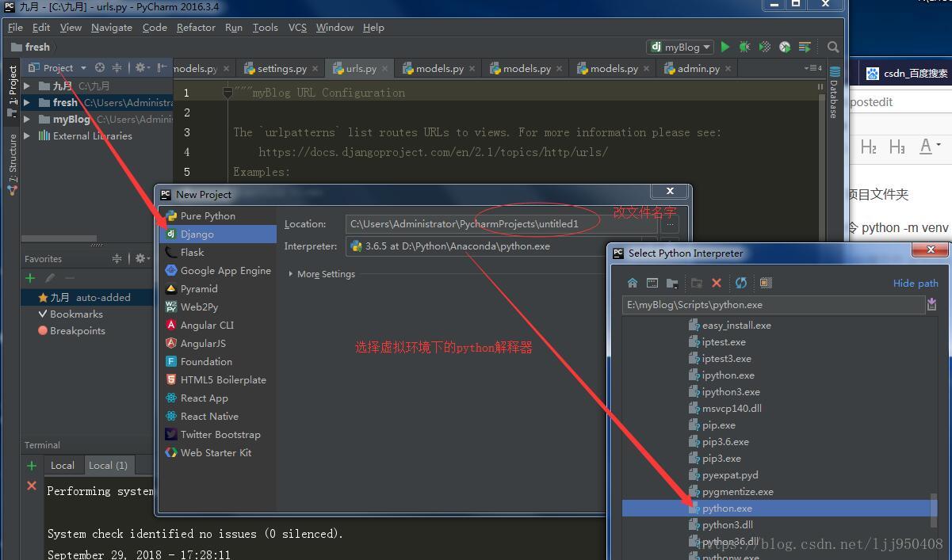
Task: Open the Favorites panel gear settings
Action: coord(141,258)
